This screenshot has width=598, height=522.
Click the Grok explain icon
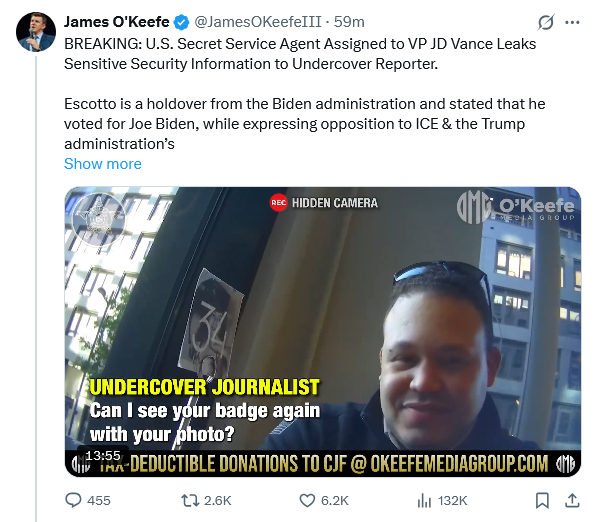tap(546, 22)
